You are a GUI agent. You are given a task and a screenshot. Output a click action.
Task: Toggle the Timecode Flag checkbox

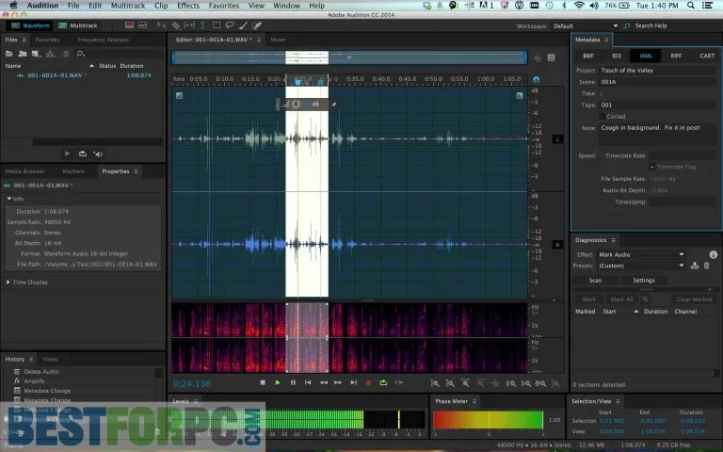(x=650, y=166)
